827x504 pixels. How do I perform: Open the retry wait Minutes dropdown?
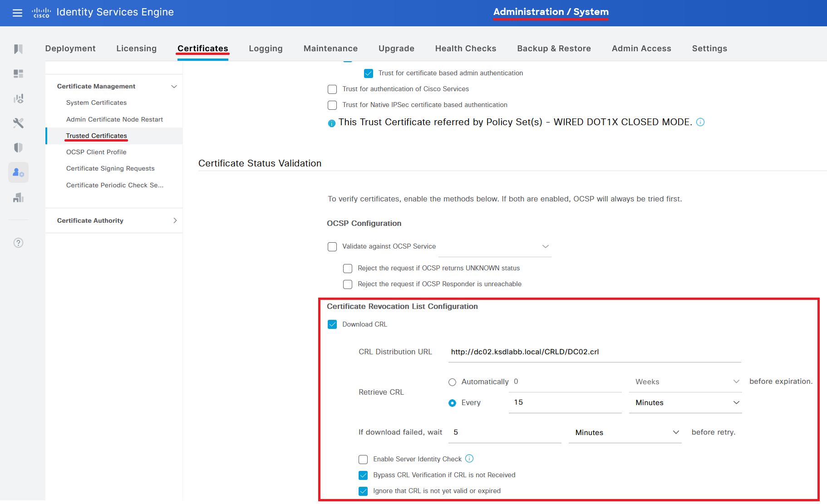tap(625, 432)
